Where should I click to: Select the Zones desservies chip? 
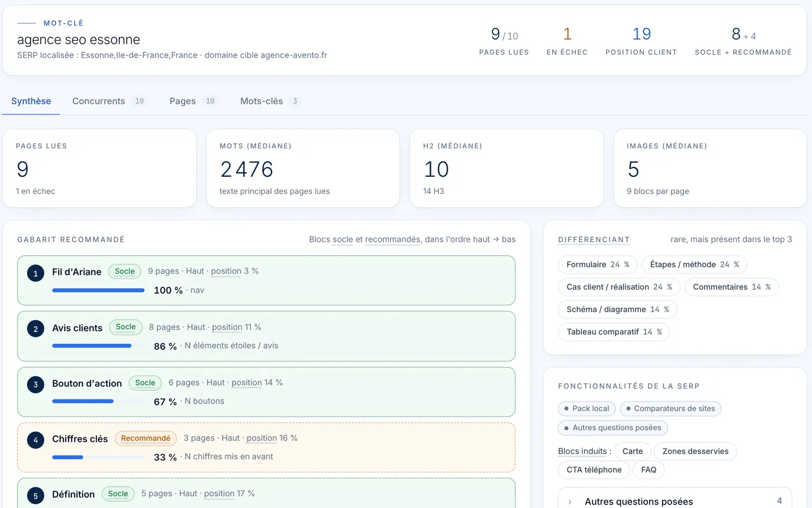[695, 451]
